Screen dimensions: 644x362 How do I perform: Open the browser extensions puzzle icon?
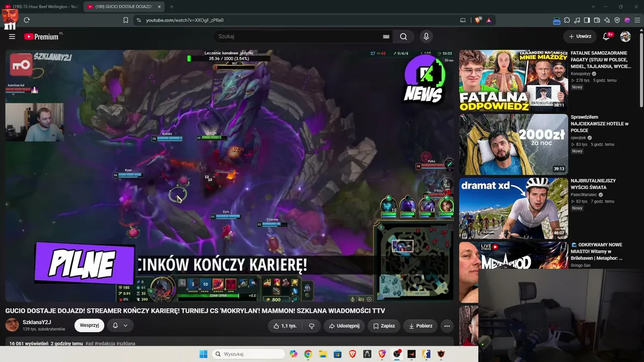[x=567, y=20]
